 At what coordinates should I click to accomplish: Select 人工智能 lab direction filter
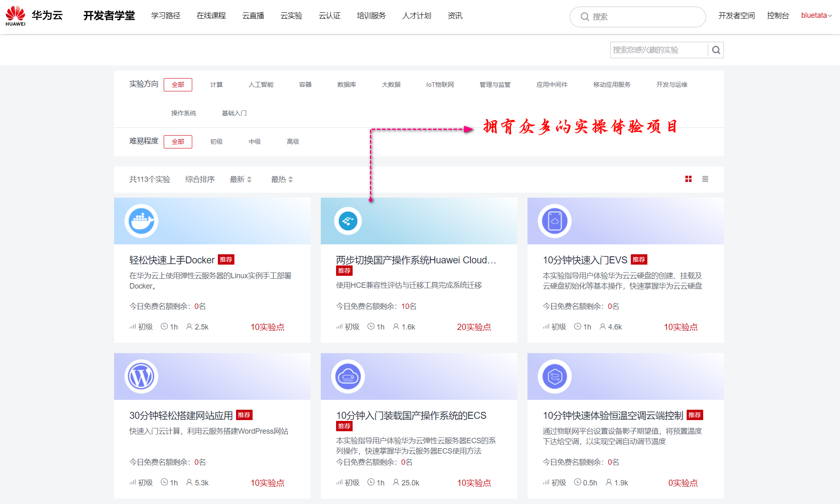pos(261,84)
